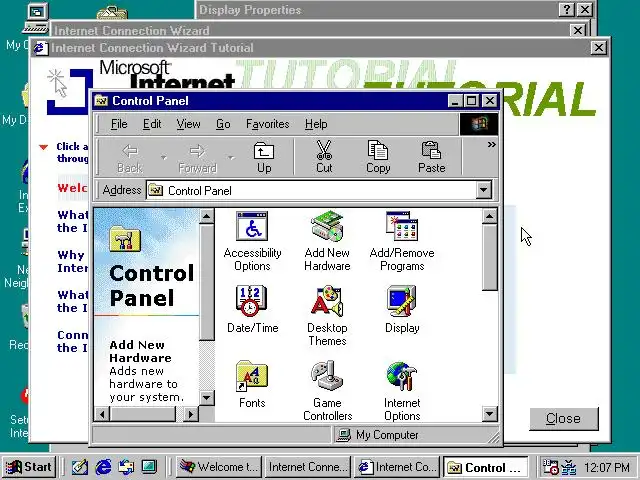Click Control Panel title bar system icon
Viewport: 640px width, 480px height.
click(x=101, y=100)
